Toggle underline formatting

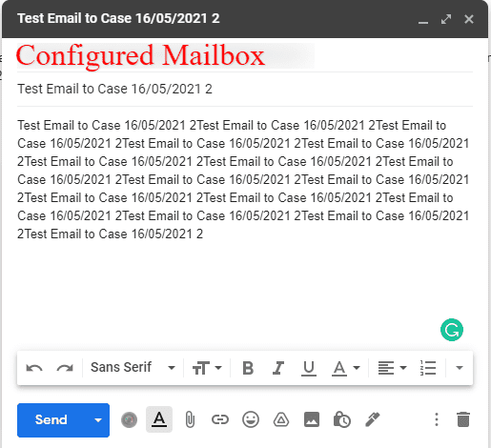(309, 368)
